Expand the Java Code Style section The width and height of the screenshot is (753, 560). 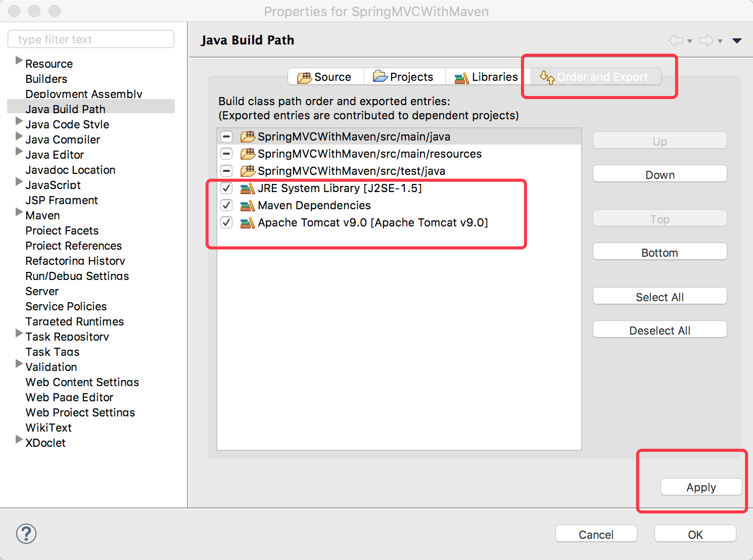coord(19,121)
